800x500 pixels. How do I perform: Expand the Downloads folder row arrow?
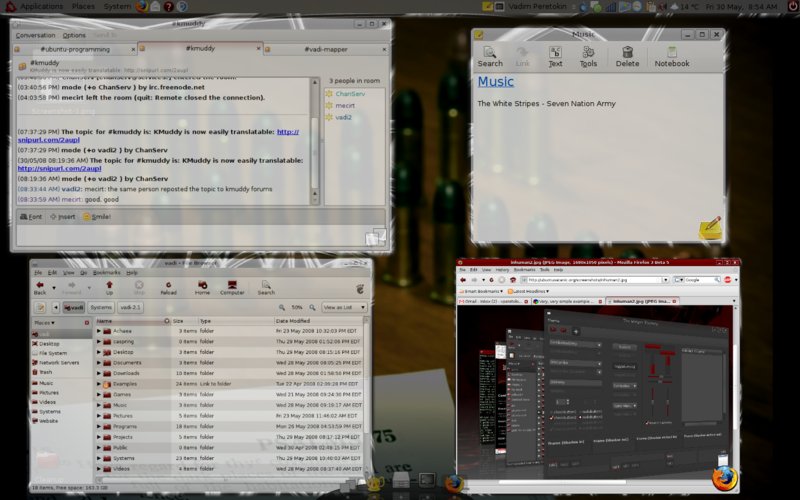pos(99,373)
